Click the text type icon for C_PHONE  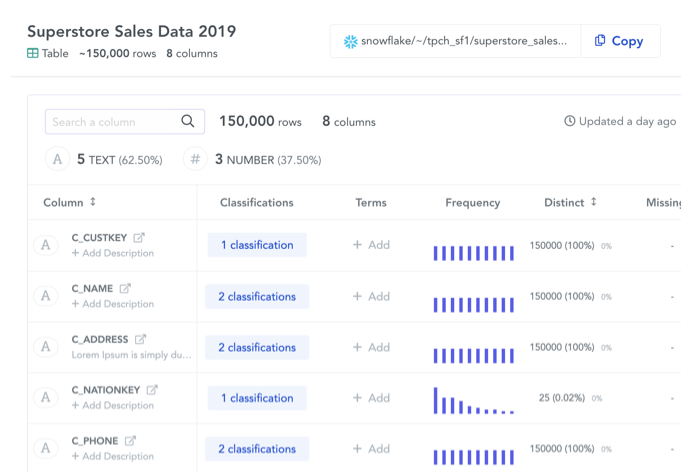45,448
